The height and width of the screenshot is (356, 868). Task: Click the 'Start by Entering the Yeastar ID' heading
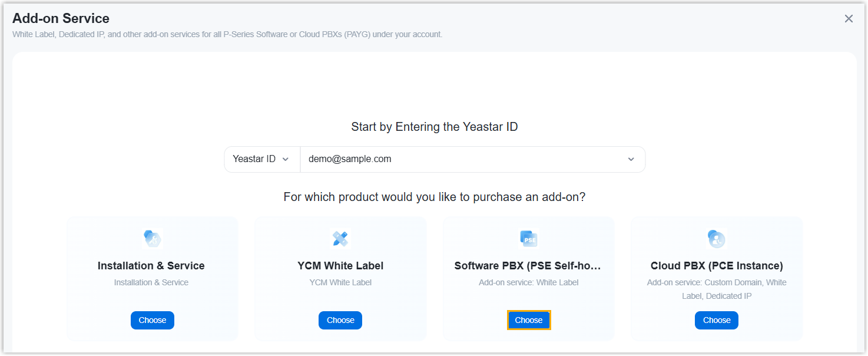tap(435, 127)
